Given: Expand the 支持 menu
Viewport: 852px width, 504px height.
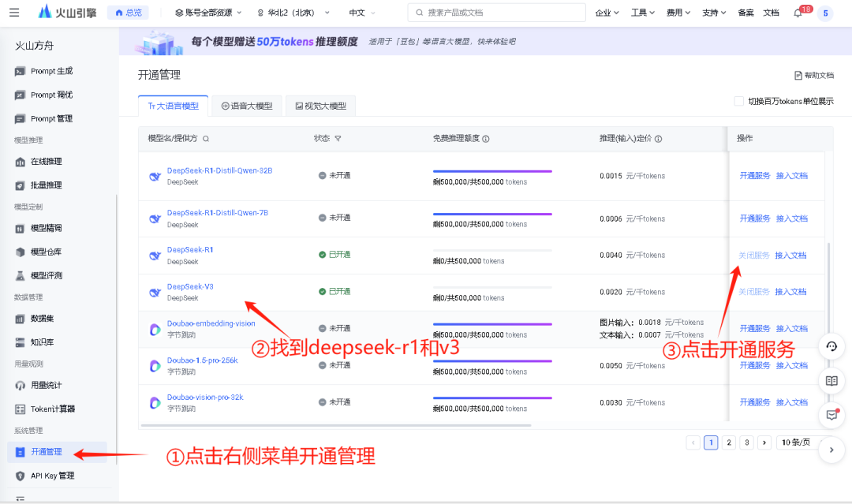Looking at the screenshot, I should [714, 13].
